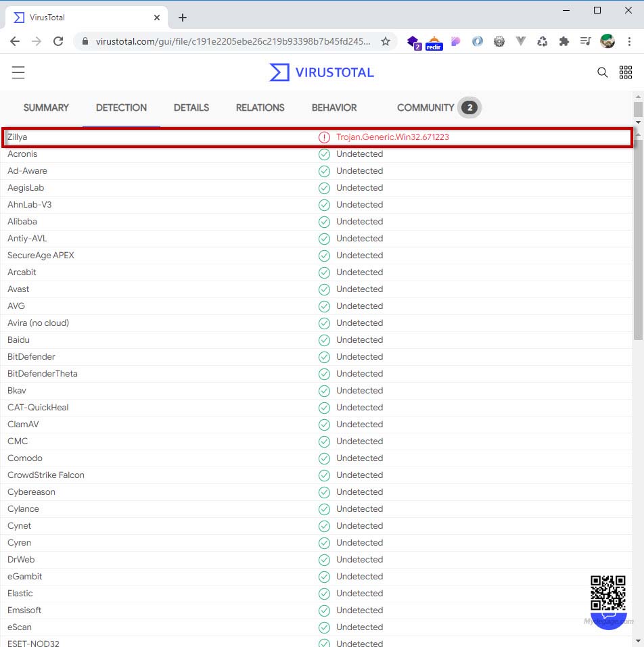Screen dimensions: 644x647
Task: Switch to the DETECTION tab
Action: tap(121, 107)
